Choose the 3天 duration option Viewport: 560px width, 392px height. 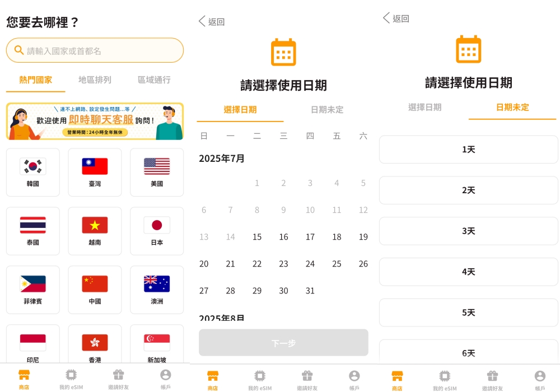468,231
